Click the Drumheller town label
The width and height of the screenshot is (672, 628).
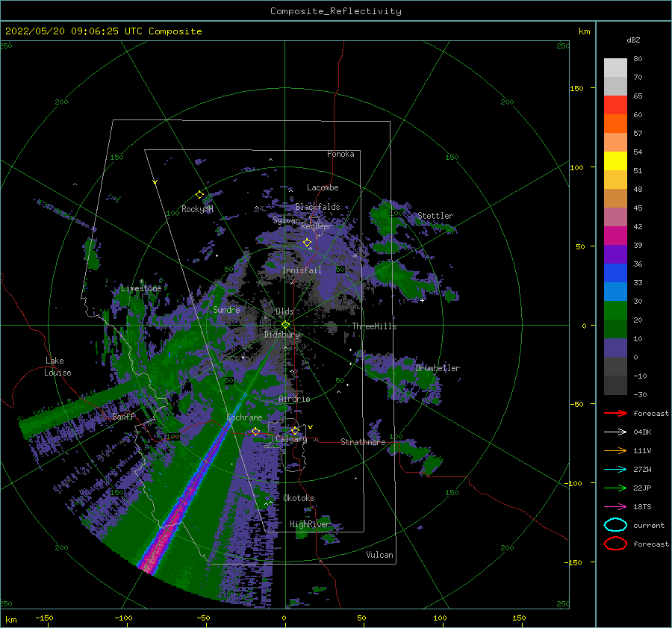438,368
